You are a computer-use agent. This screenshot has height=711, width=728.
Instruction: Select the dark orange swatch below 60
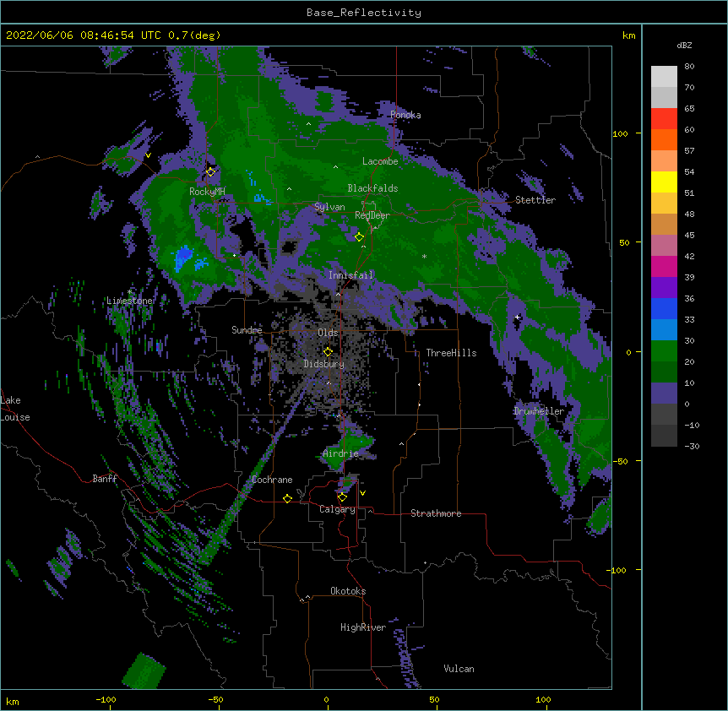point(664,139)
